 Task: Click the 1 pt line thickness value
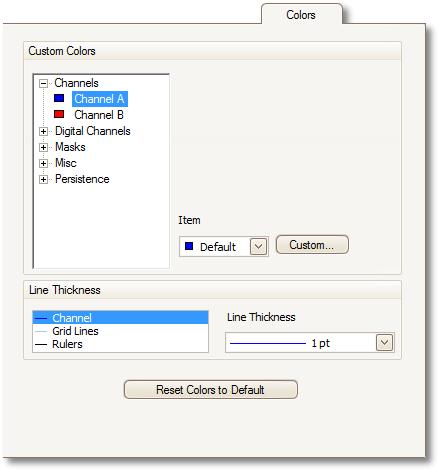point(321,343)
